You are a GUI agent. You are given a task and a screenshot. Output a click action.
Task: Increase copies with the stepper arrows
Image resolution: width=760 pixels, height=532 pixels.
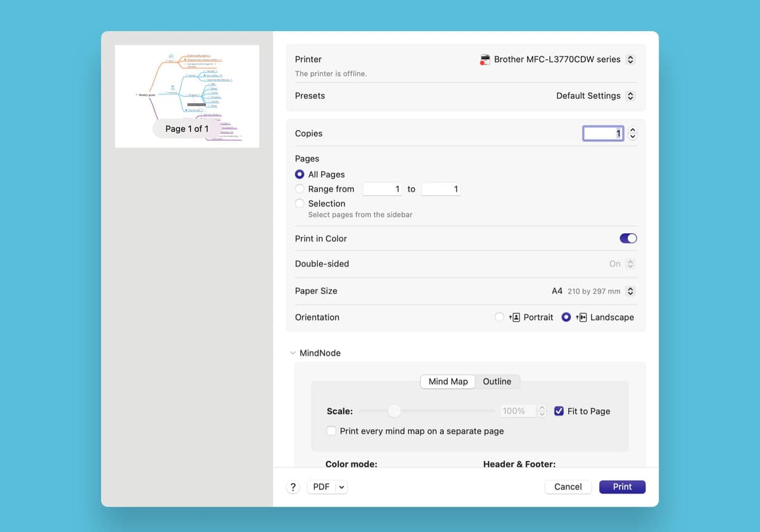[632, 130]
